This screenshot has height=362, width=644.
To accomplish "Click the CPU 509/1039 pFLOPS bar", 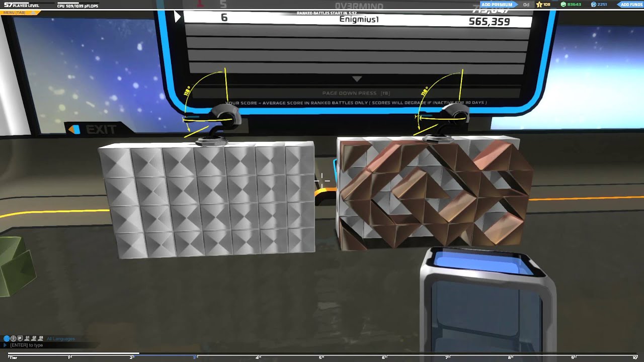I will pos(78,6).
